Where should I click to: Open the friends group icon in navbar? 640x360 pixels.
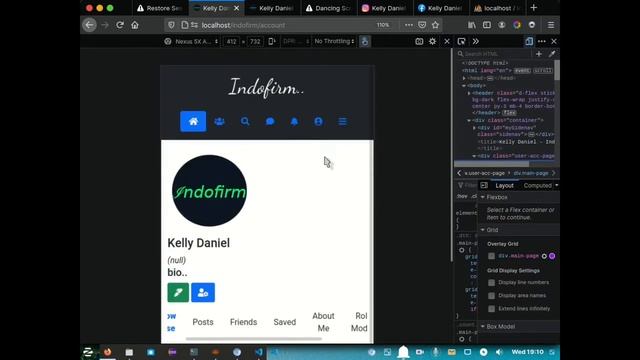click(220, 121)
